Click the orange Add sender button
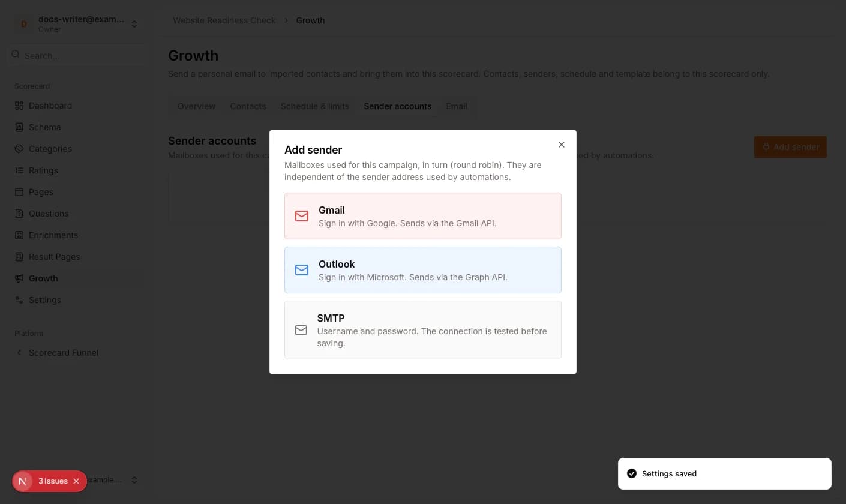 tap(790, 147)
